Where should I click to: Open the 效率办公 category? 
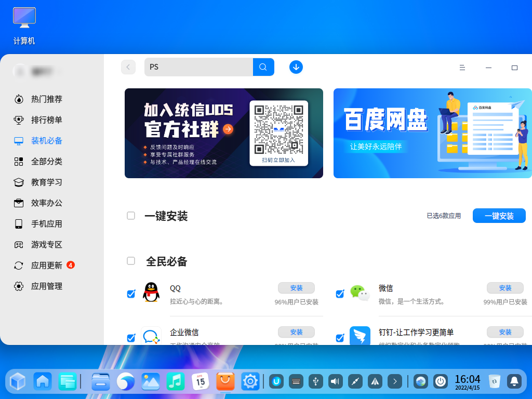38,203
